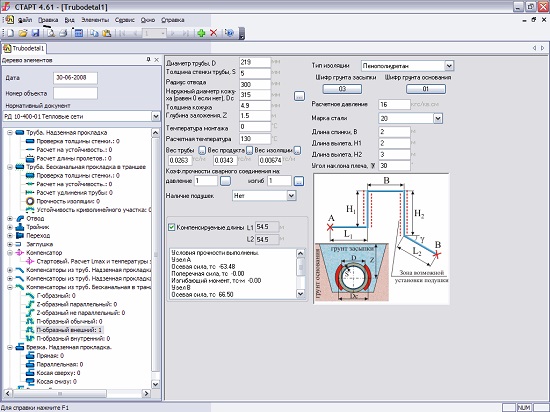Close the Дерево элементов panel
The width and height of the screenshot is (550, 412).
click(157, 60)
